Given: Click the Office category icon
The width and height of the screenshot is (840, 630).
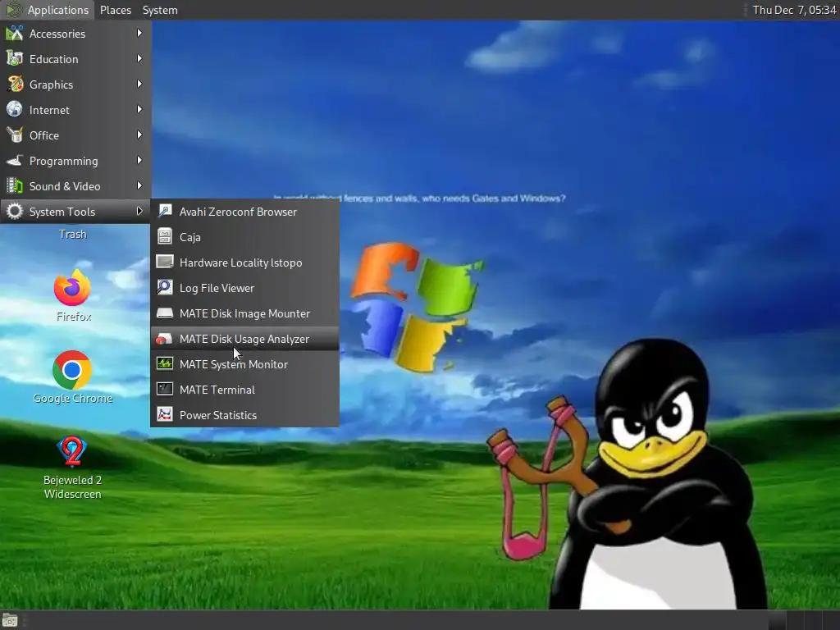Looking at the screenshot, I should tap(15, 135).
